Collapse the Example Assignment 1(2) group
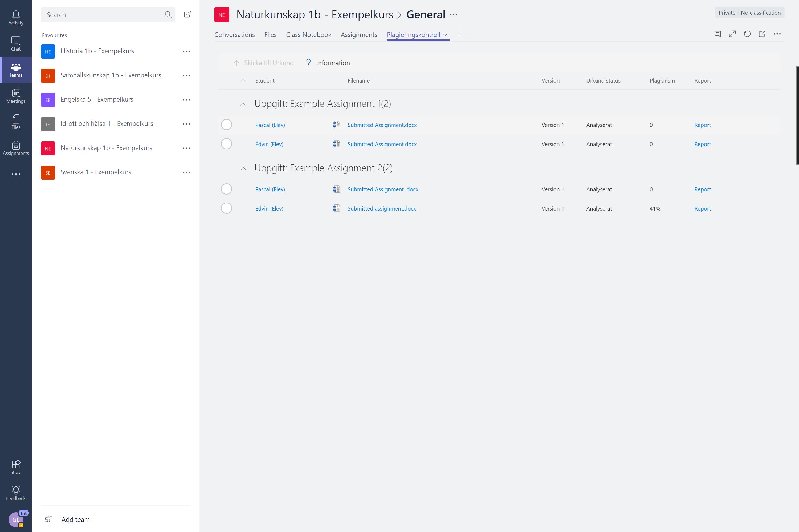 click(x=243, y=104)
